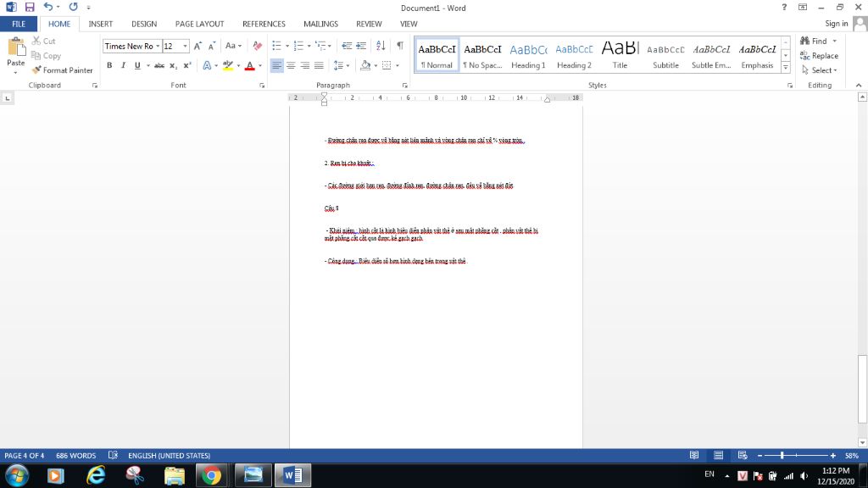Apply the Title style

pyautogui.click(x=620, y=56)
